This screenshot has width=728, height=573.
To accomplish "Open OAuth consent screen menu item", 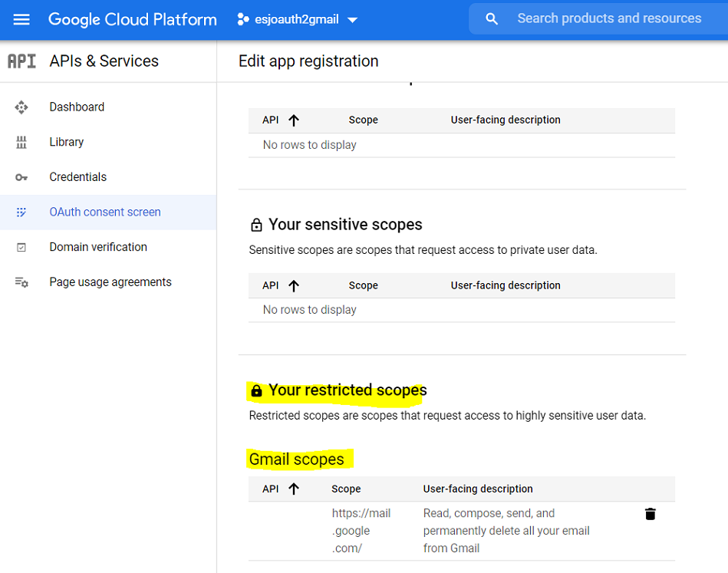I will point(105,212).
